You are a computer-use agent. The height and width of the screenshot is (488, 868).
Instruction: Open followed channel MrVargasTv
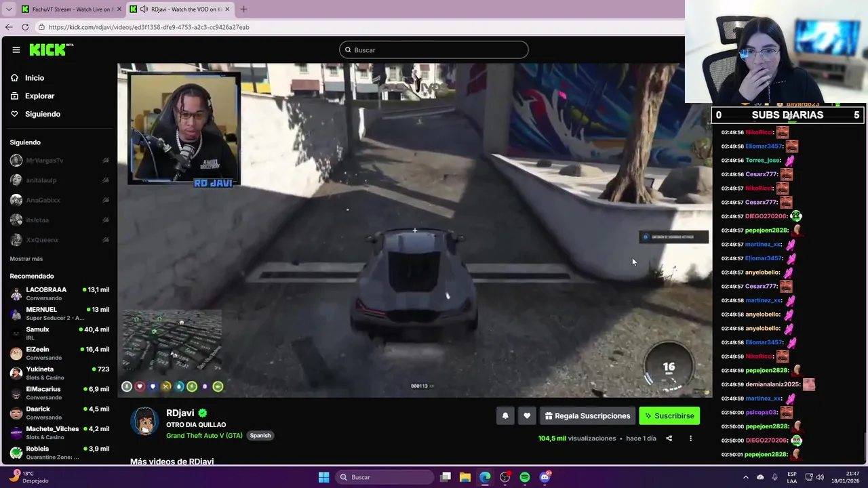pyautogui.click(x=59, y=161)
